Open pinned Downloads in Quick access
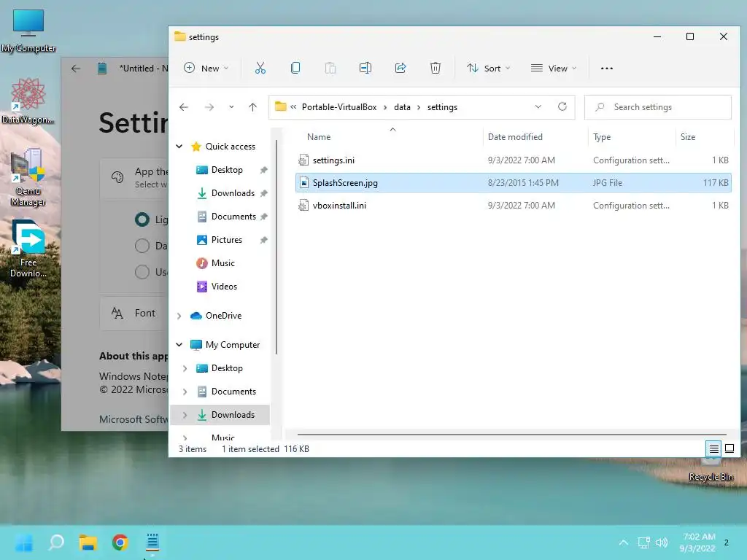Screen dimensions: 747x560 coord(233,192)
